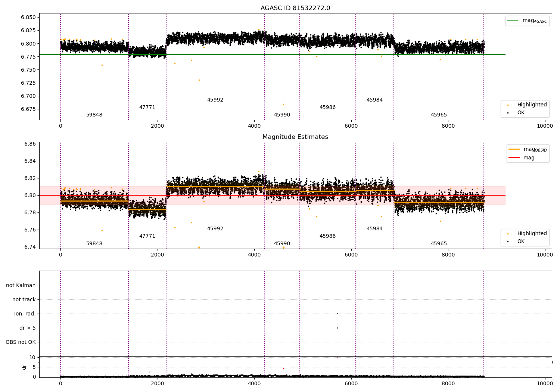Select the mag AGASC legend entry
This screenshot has height=392, width=560.
[528, 21]
